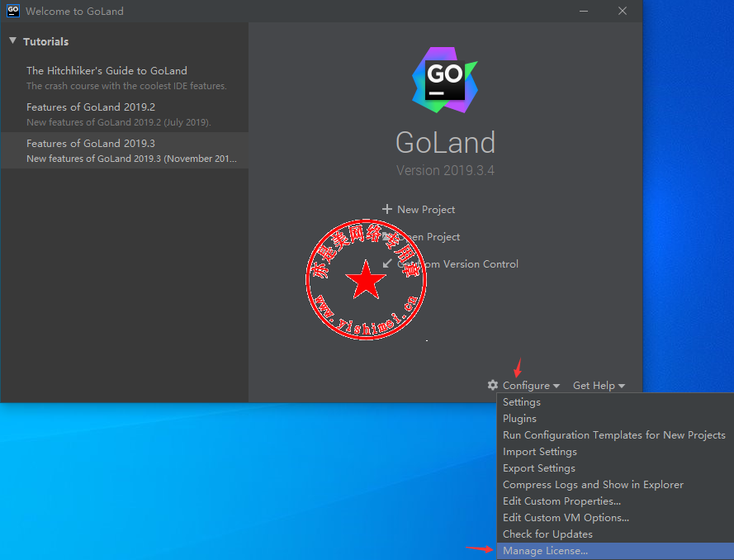The height and width of the screenshot is (560, 734).
Task: Open Features of GoLand 2019.2 tutorial
Action: coord(125,114)
